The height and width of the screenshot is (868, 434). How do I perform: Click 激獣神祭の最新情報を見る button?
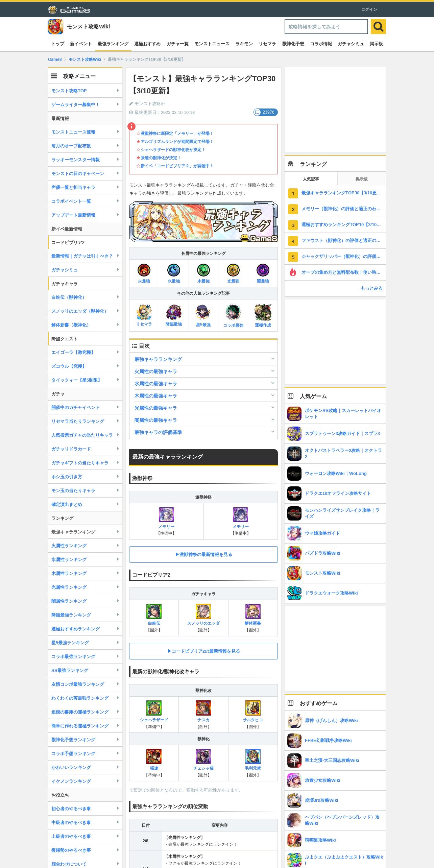pos(203,554)
